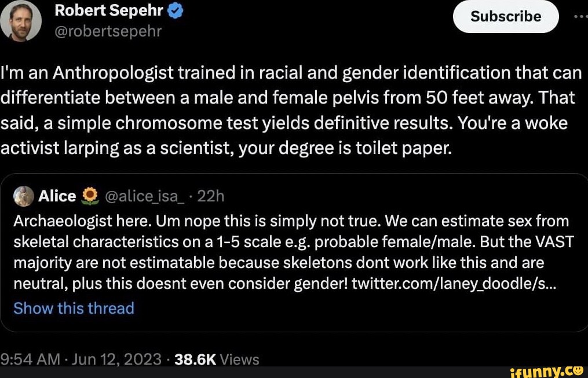
Task: Open the 38.6K Views count
Action: click(217, 359)
